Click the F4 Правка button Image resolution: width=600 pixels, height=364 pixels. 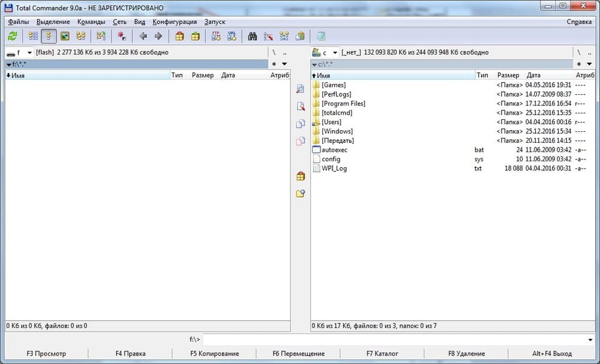pos(130,354)
